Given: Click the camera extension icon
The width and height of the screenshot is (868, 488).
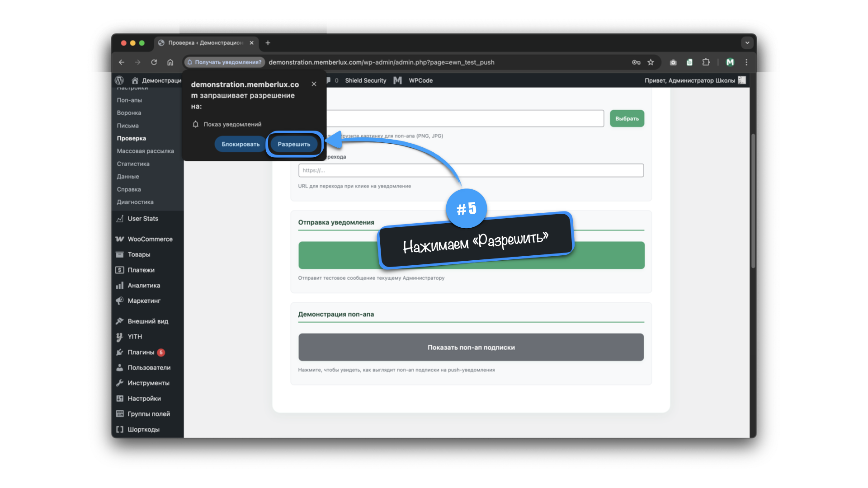Looking at the screenshot, I should click(x=673, y=62).
